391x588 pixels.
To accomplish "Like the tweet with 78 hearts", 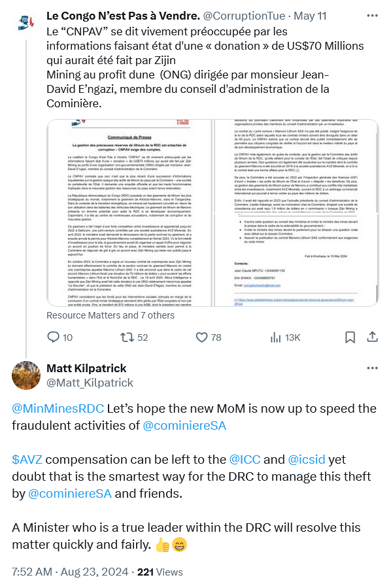I will 201,337.
